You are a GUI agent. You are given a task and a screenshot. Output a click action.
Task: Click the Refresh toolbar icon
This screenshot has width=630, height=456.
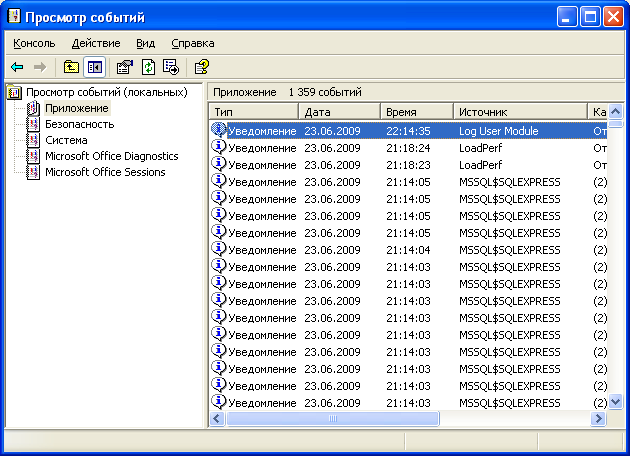(148, 67)
